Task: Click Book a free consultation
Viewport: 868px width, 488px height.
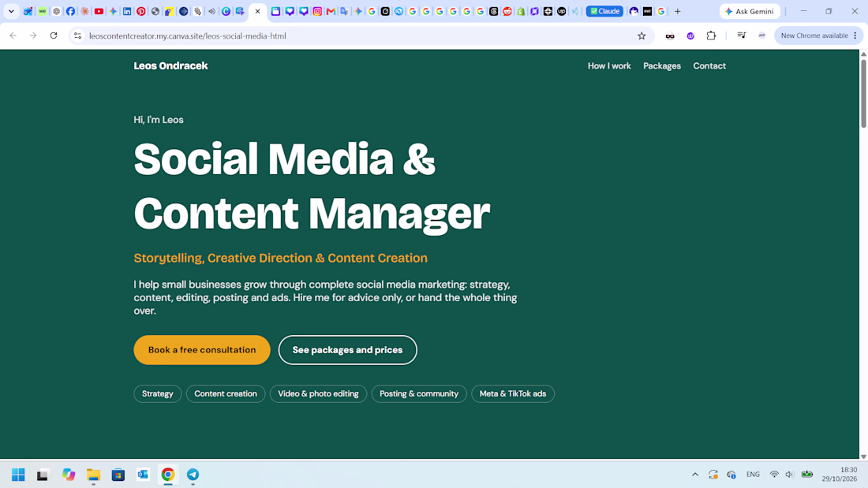Action: coord(202,350)
